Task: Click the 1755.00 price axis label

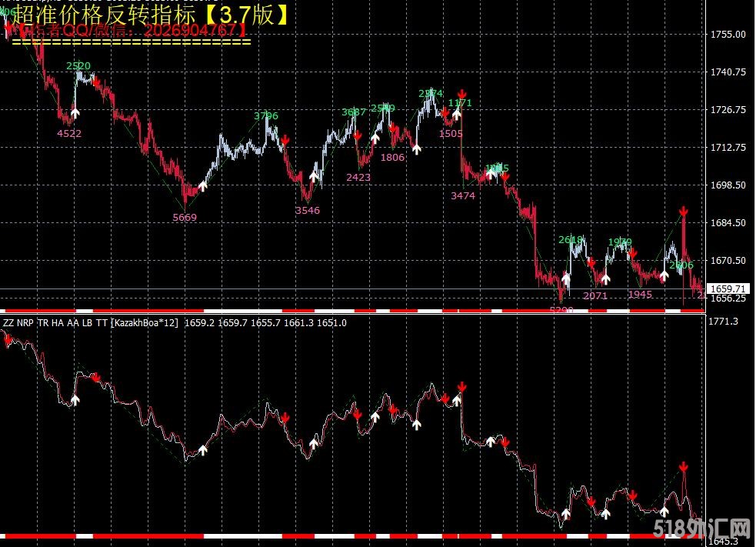Action: point(728,35)
